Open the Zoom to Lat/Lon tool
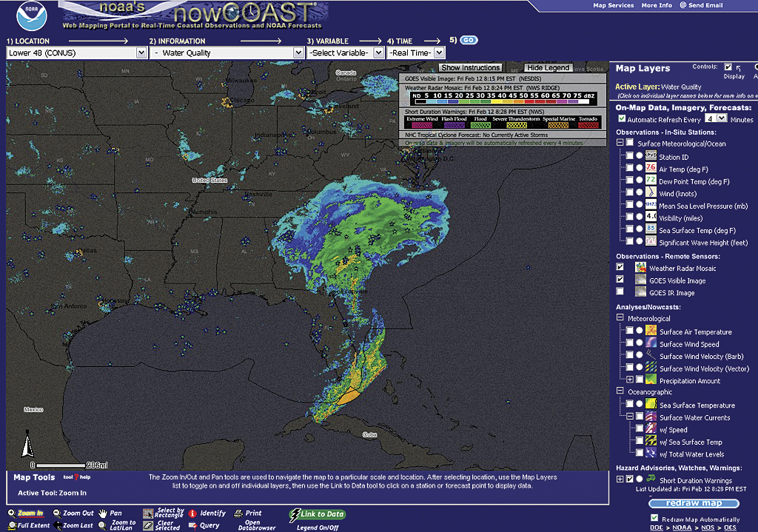758x532 pixels. tap(118, 525)
